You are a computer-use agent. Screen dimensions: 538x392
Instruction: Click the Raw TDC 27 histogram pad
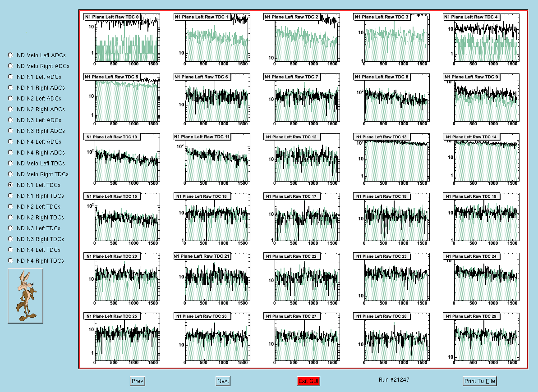(x=301, y=339)
